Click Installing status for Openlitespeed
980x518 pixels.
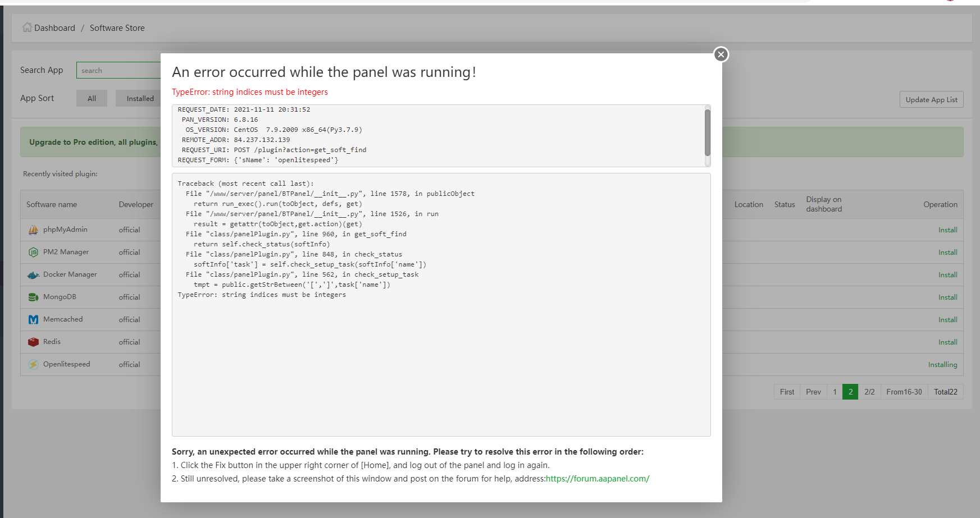tap(942, 365)
